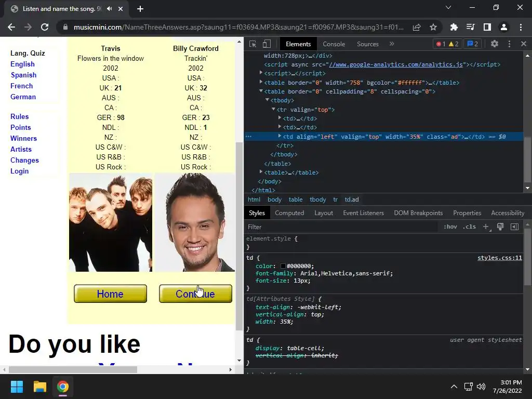The height and width of the screenshot is (399, 532).
Task: Open the Computed pane tab
Action: pyautogui.click(x=289, y=213)
